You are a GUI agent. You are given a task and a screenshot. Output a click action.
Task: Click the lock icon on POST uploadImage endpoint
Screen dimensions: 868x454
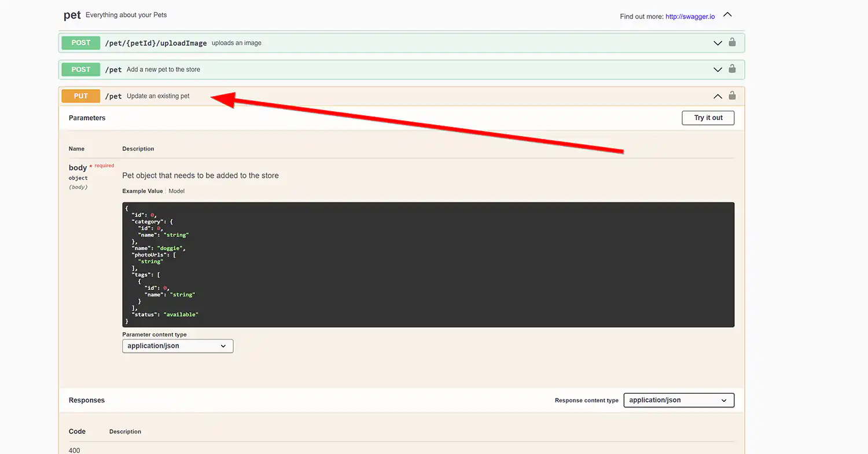coord(732,42)
